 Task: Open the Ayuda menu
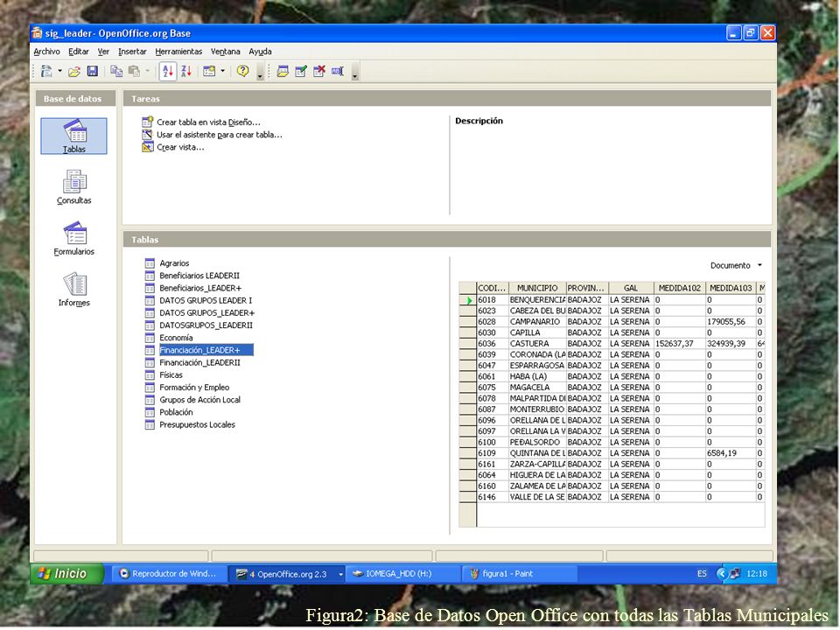pyautogui.click(x=261, y=52)
